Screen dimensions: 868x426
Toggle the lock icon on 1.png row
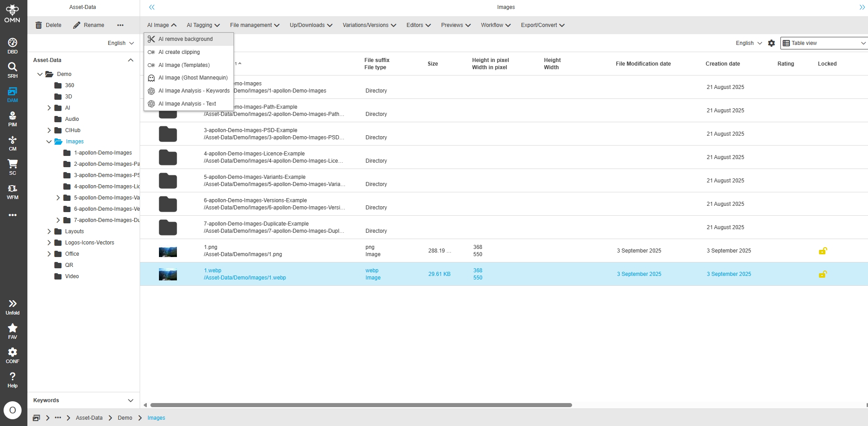pyautogui.click(x=823, y=251)
